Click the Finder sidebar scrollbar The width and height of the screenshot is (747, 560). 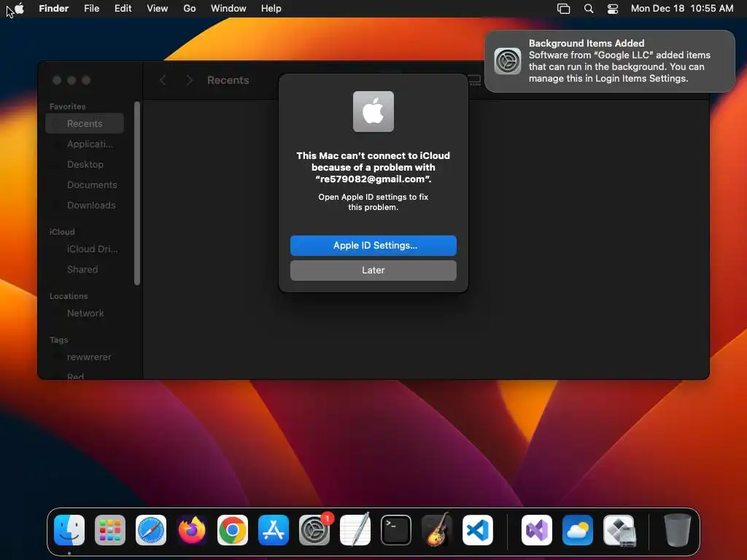click(137, 193)
